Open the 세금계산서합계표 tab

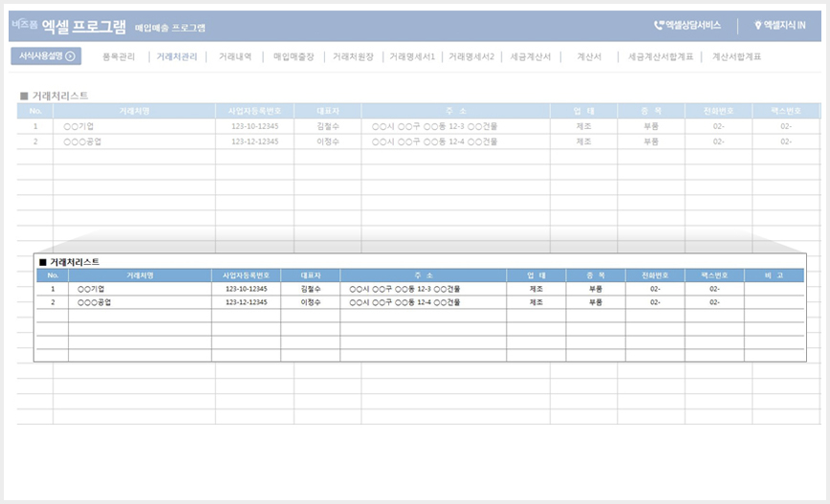point(661,56)
